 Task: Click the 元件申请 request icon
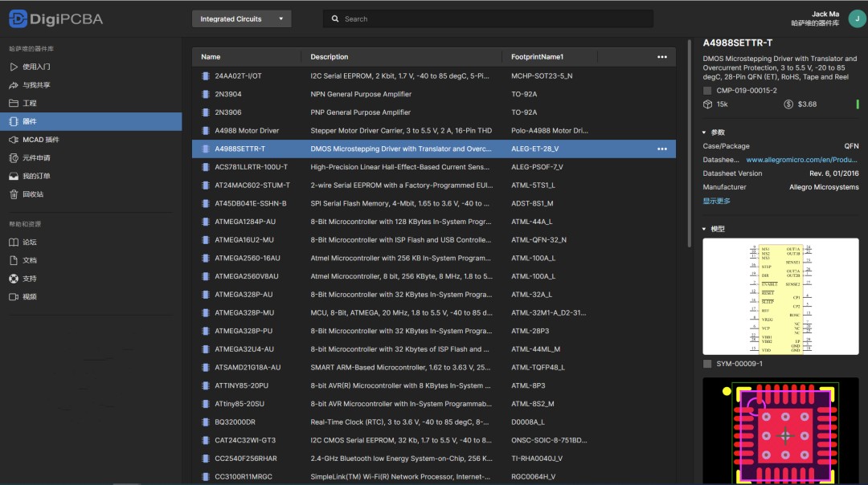[x=14, y=158]
